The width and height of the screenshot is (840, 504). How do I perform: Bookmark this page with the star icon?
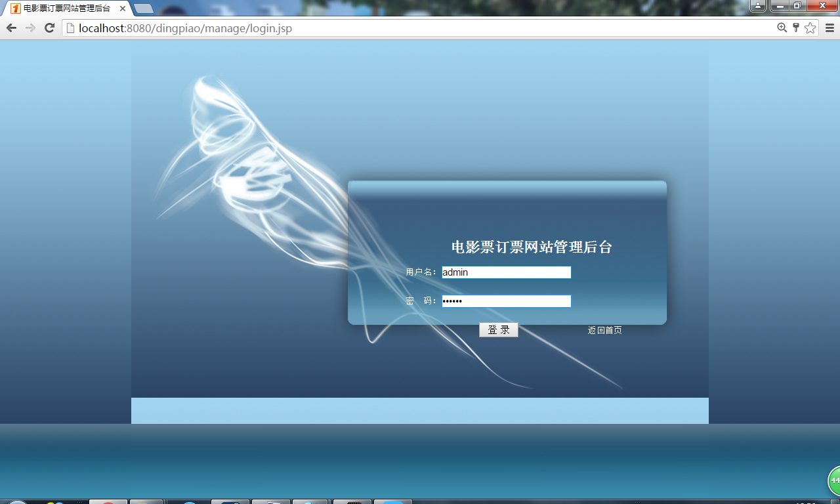click(810, 28)
